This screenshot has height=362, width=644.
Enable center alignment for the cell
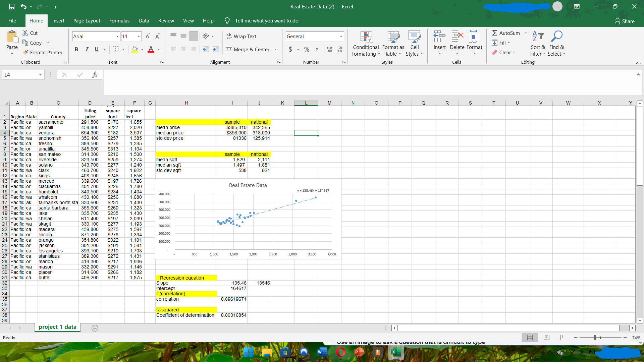[183, 49]
